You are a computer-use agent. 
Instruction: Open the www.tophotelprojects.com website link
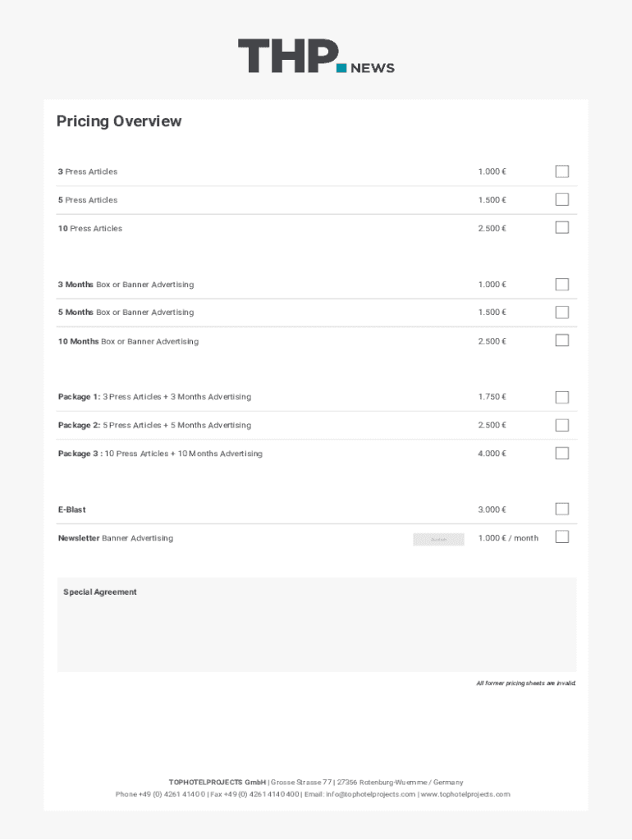coord(465,794)
